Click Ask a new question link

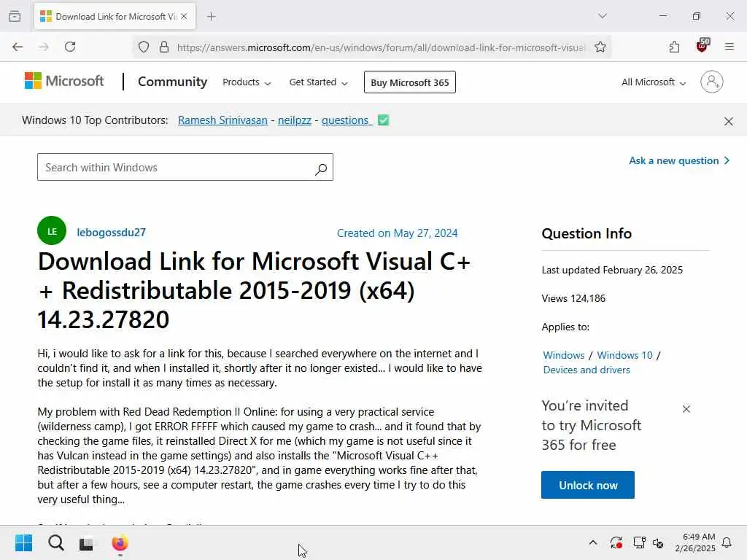pyautogui.click(x=679, y=160)
